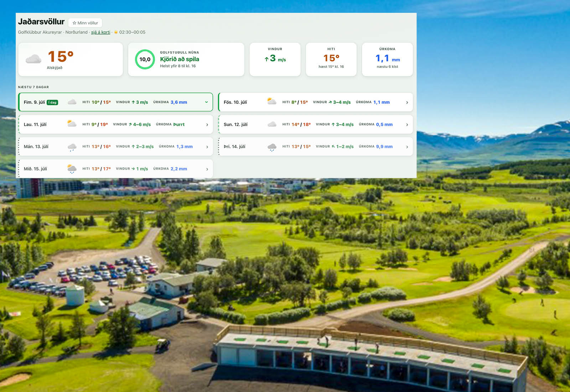Click the 'Golfklúbbur Akureyrar' subtitle text
570x392 pixels.
[40, 32]
